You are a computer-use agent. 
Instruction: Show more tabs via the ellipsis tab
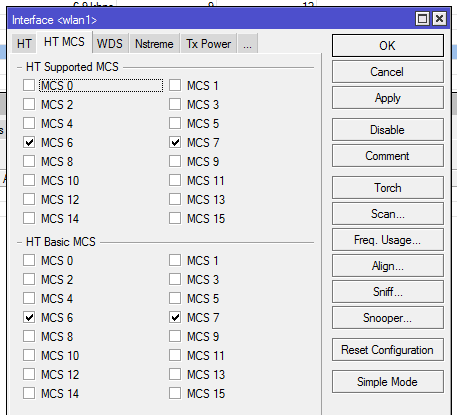coord(247,44)
